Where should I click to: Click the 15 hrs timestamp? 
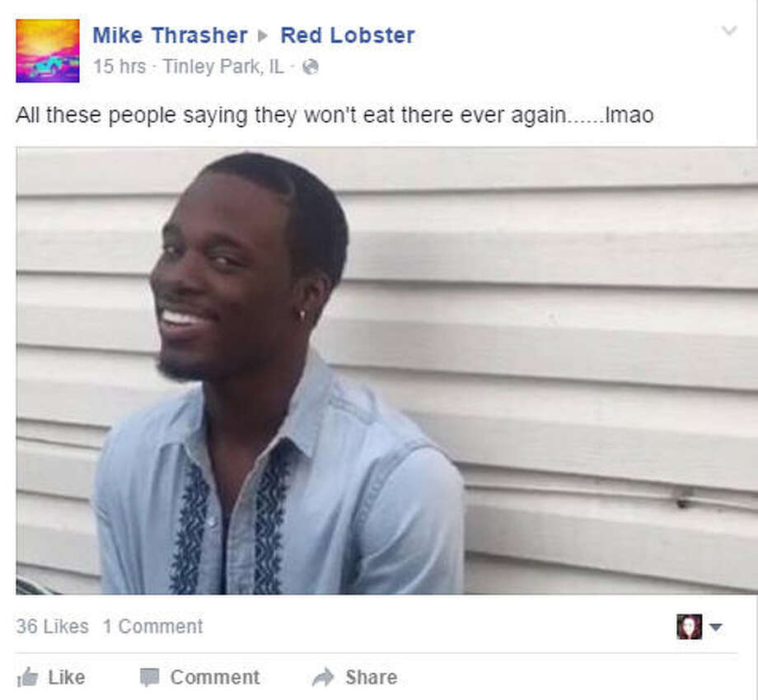coord(119,67)
